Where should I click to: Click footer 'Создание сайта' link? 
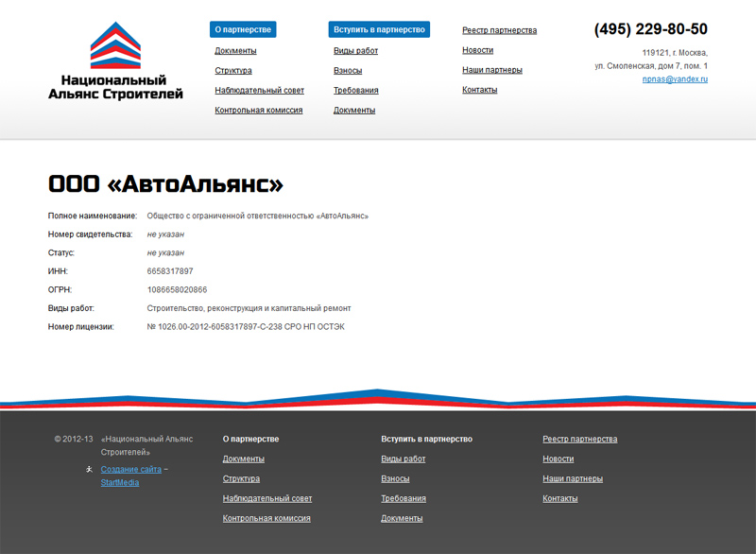tap(131, 469)
